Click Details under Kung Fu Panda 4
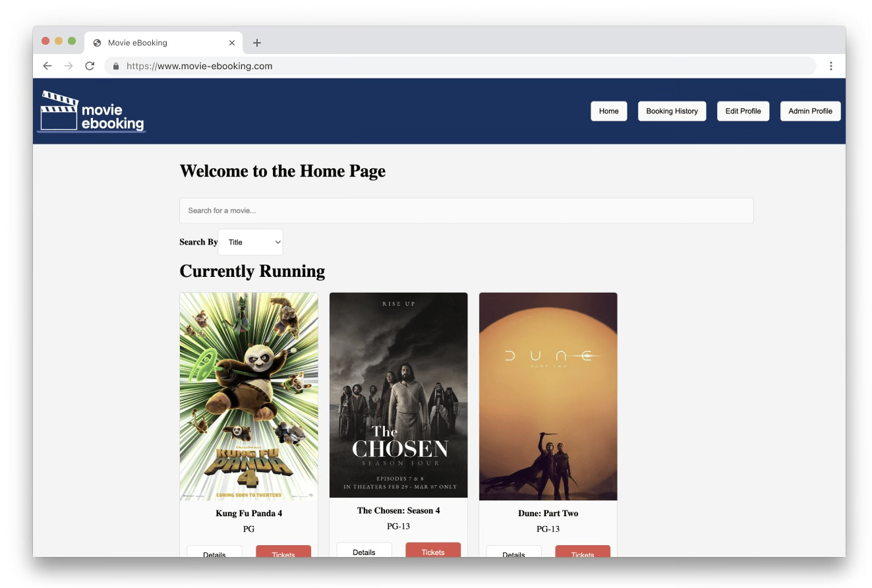872x588 pixels. 214,554
